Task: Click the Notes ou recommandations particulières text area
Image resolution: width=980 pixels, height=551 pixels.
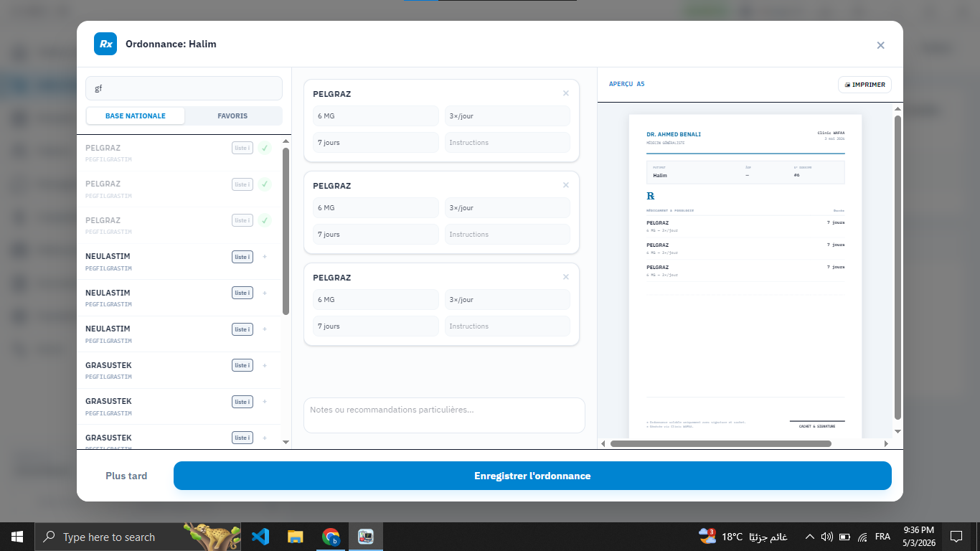Action: [444, 415]
